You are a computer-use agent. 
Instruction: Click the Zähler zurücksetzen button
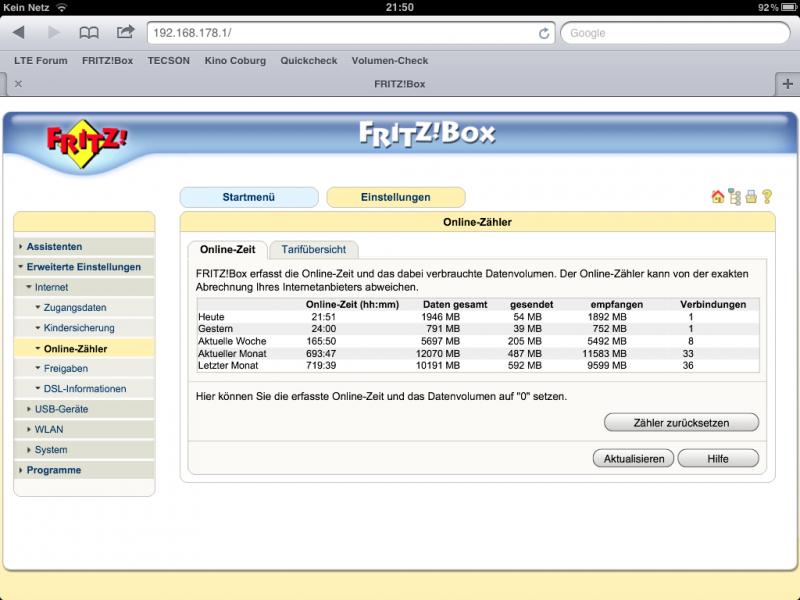click(681, 423)
